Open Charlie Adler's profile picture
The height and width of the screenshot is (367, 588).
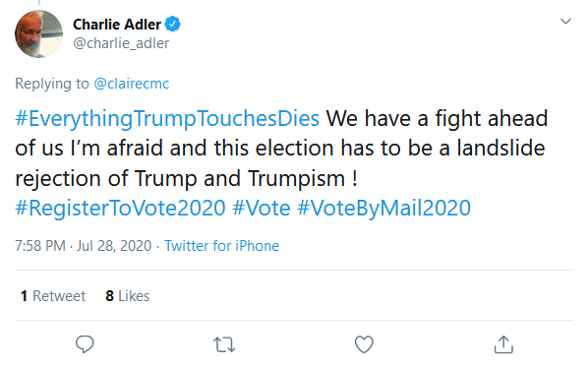click(38, 34)
